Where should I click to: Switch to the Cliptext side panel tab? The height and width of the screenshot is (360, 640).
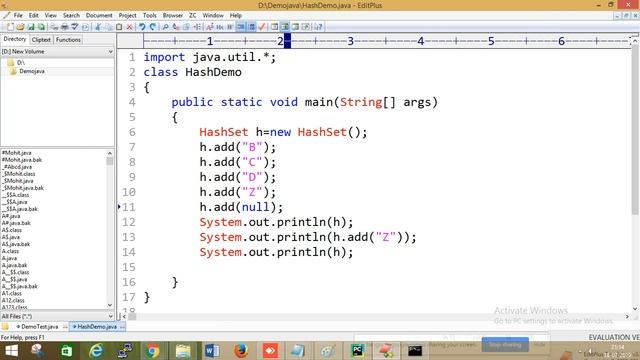[x=41, y=40]
